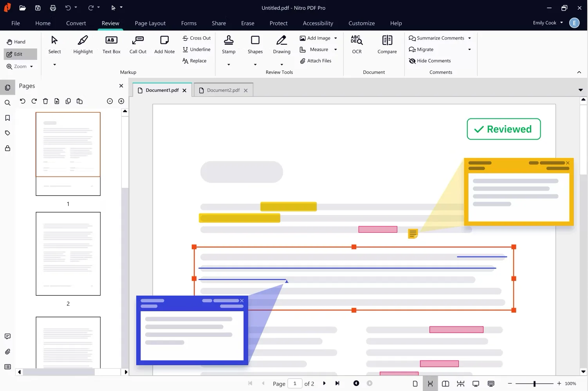Close the Pages panel

[121, 86]
